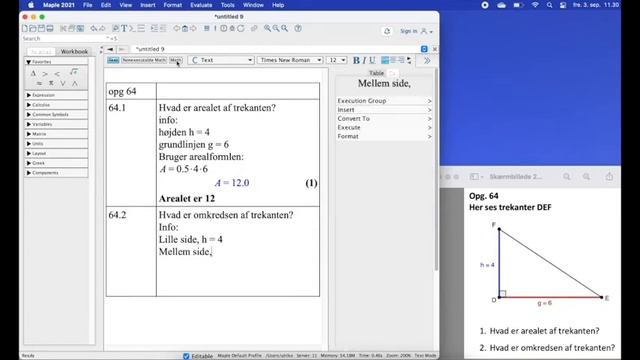Open the Times New Roman font dropdown
The image size is (640, 360).
click(290, 60)
